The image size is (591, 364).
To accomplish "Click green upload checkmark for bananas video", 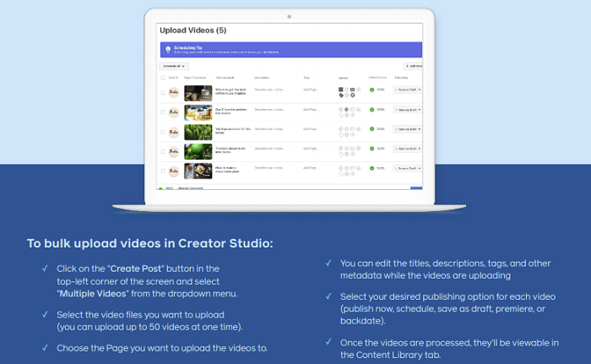I will (371, 129).
